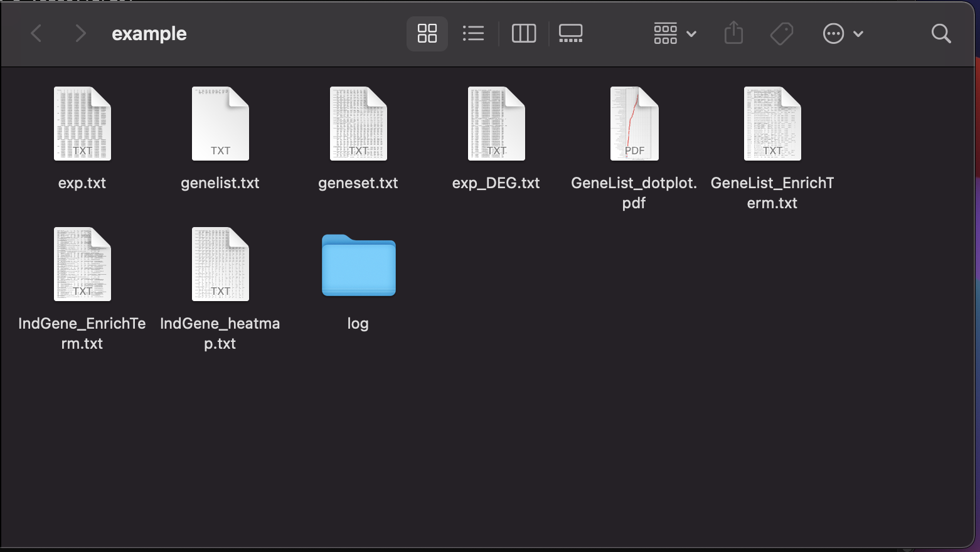Select the IndGene_EnrichTerm.txt file
980x552 pixels.
point(82,265)
